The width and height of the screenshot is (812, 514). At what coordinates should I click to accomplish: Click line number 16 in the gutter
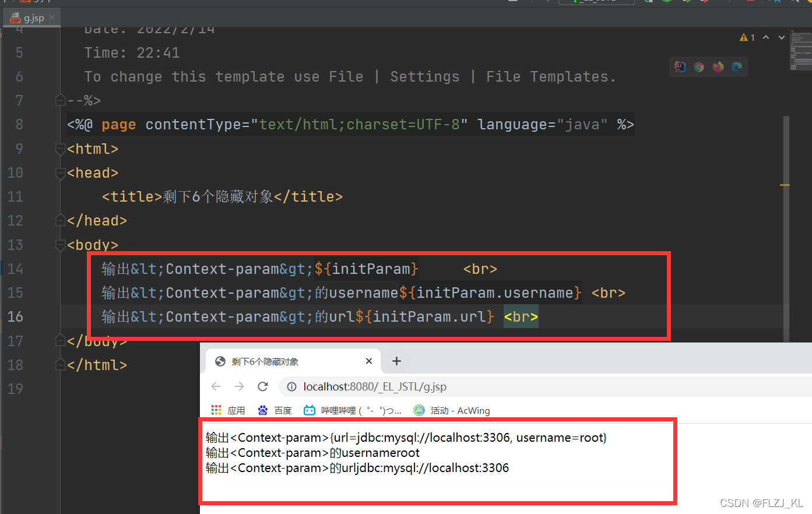(15, 316)
